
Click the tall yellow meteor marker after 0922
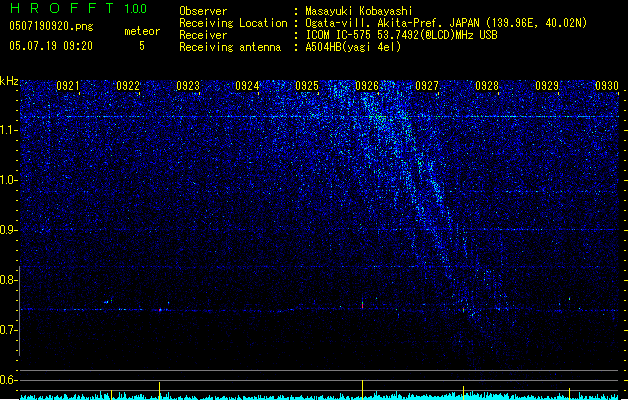pos(160,390)
